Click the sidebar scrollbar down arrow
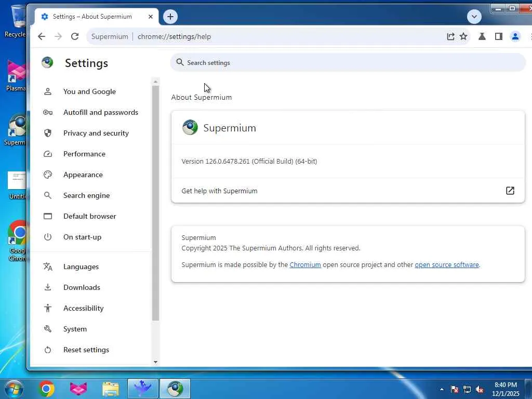Screen dimensions: 532x399 tap(155, 362)
